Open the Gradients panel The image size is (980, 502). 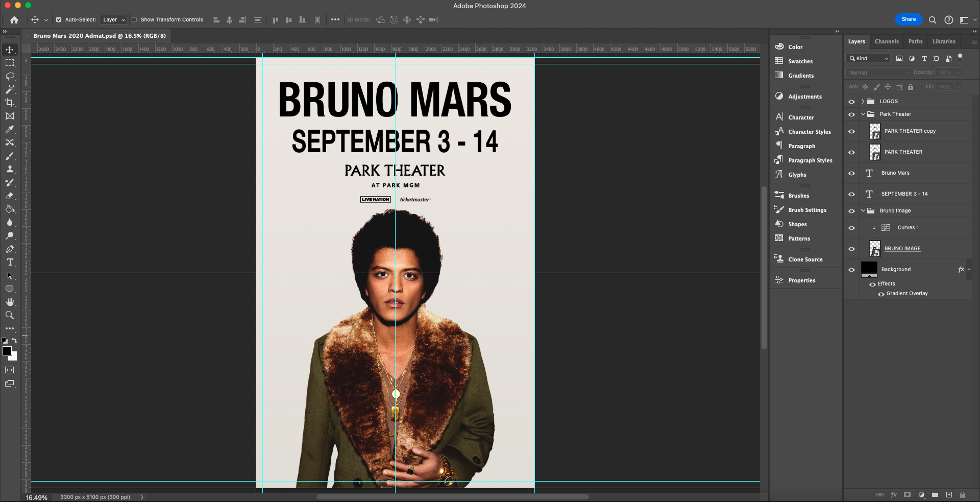(x=801, y=76)
